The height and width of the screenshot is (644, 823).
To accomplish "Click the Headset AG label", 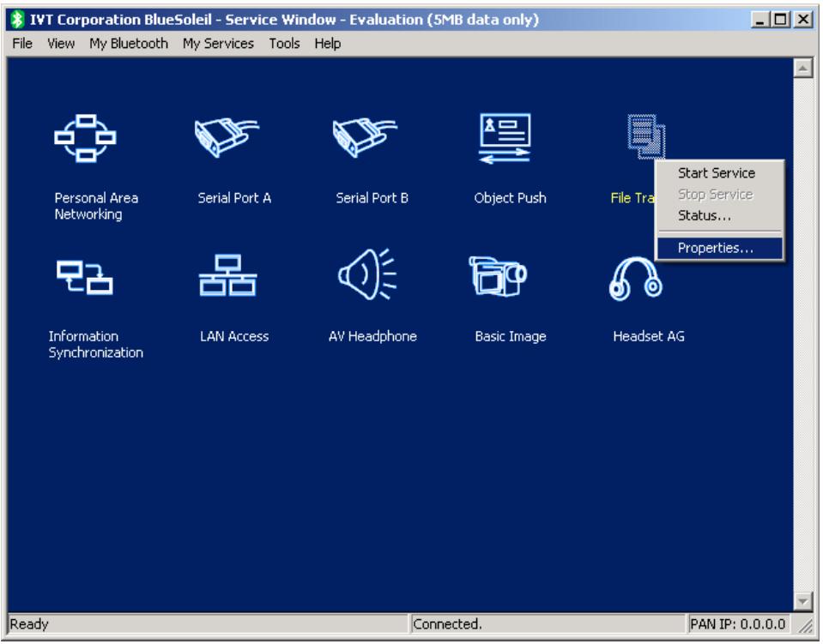I will (x=649, y=337).
